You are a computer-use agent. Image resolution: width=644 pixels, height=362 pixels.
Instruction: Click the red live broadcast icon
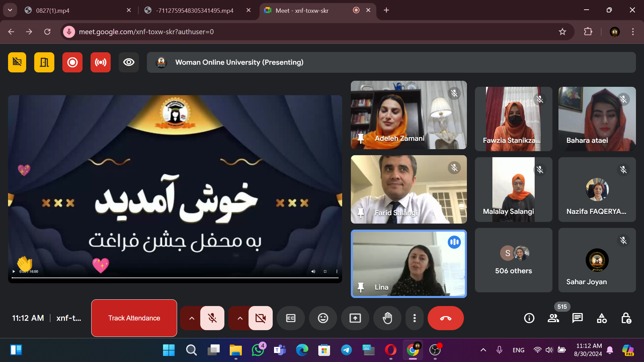(100, 62)
